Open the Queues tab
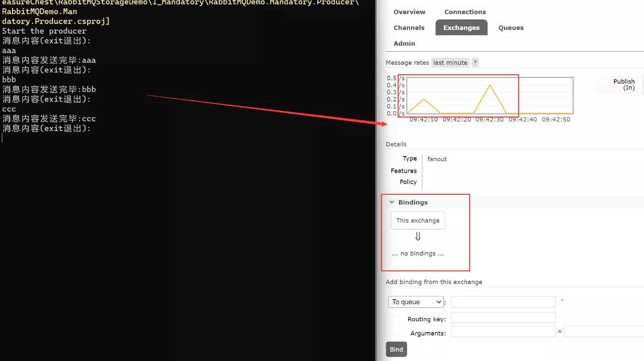 (x=511, y=28)
